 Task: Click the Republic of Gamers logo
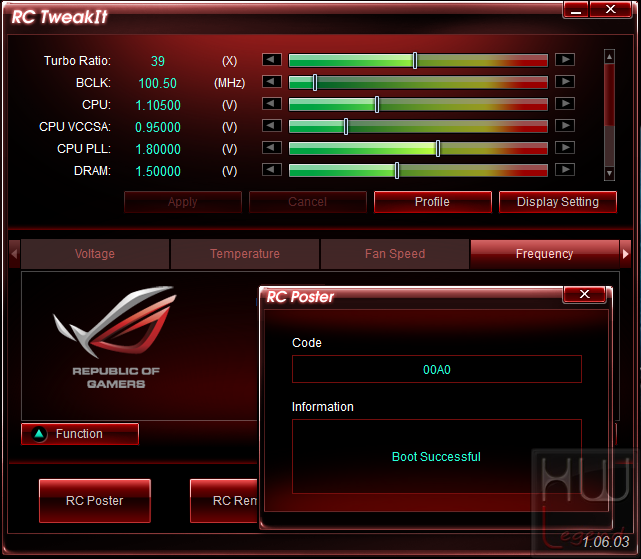[x=116, y=337]
